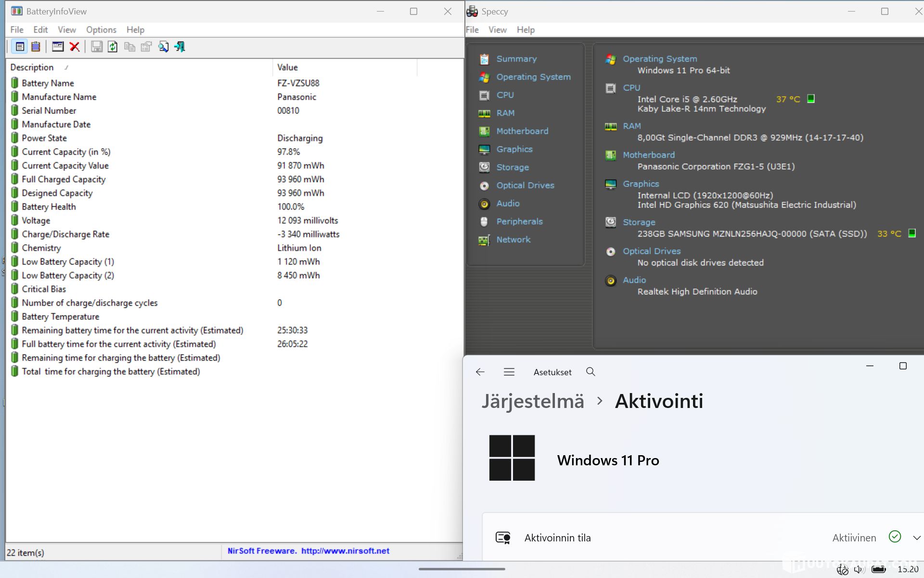Open the Motherboard section in Speccy sidebar

[522, 131]
